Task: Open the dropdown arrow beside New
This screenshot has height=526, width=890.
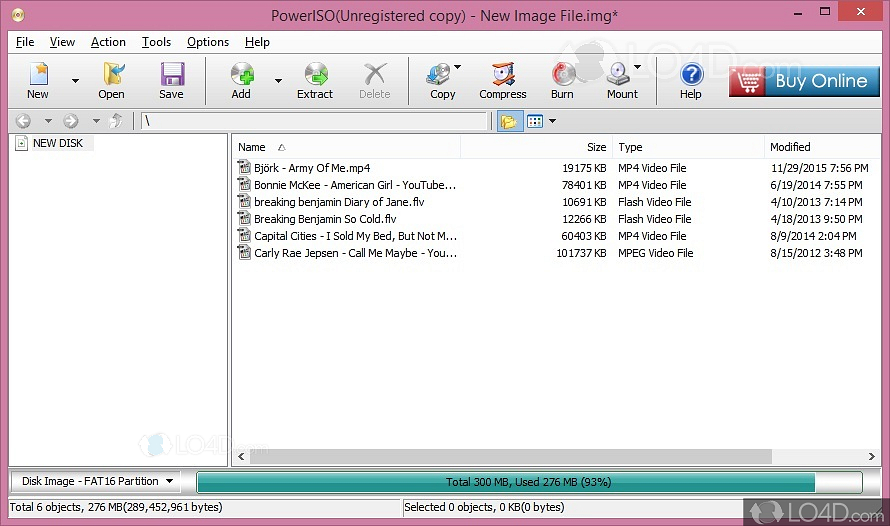Action: pos(75,81)
